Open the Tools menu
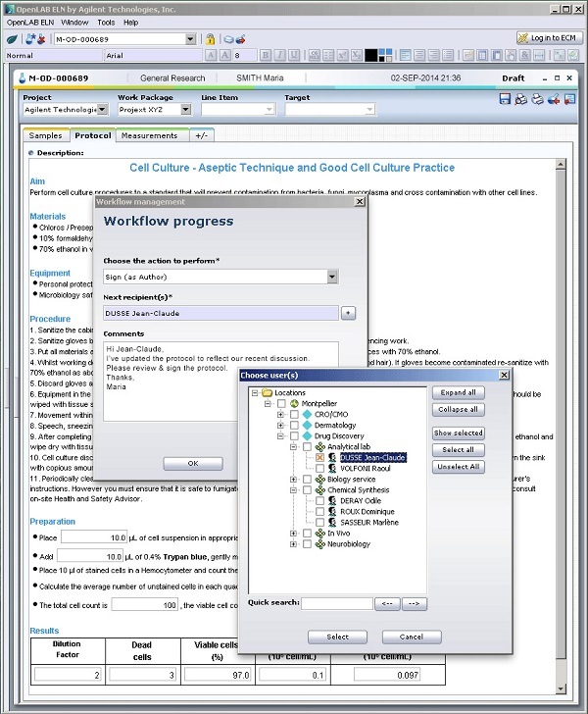Image resolution: width=588 pixels, height=714 pixels. (x=106, y=23)
